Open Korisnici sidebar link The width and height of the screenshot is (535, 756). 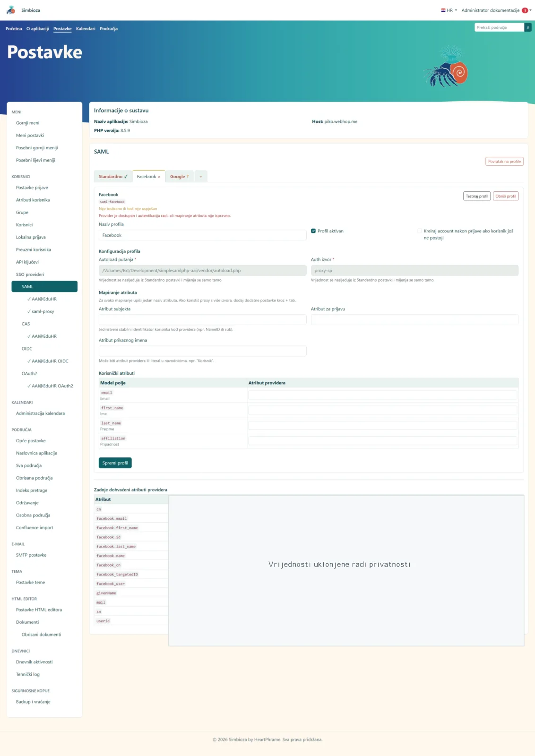(x=25, y=225)
